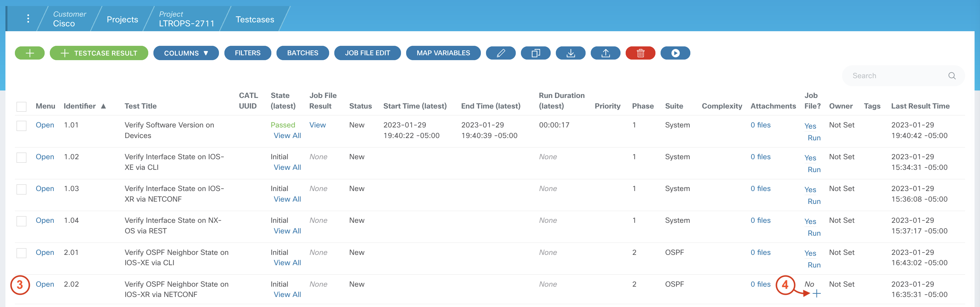The image size is (980, 307).
Task: Click View All states for testcase 1.02
Action: (x=287, y=167)
